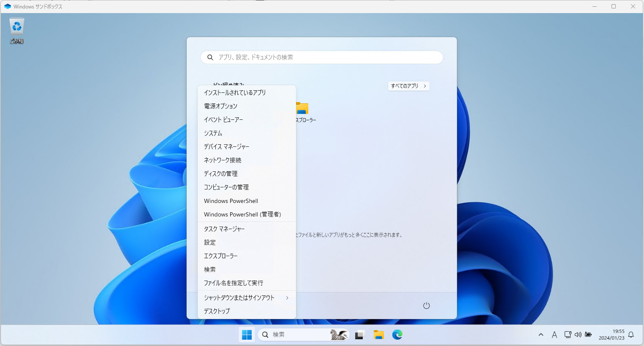Select デスクトップ at menu bottom
The image size is (644, 346).
[x=247, y=311]
